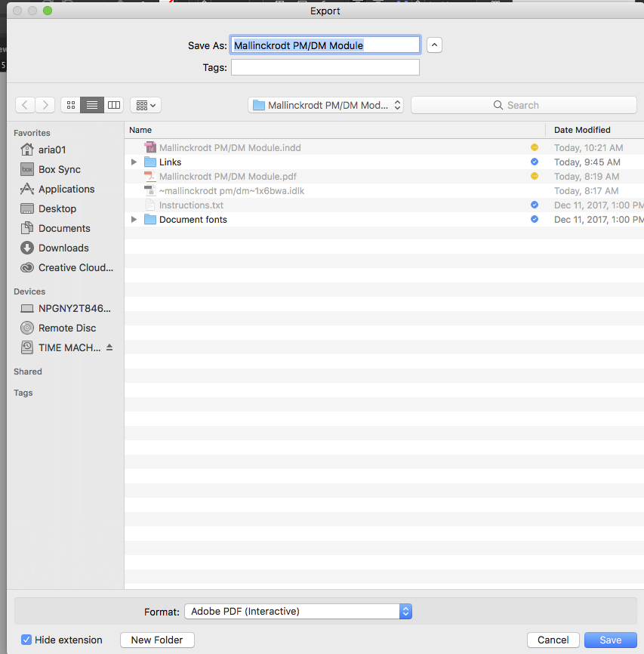This screenshot has height=654, width=644.
Task: Click the Shared sidebar heading
Action: point(27,372)
